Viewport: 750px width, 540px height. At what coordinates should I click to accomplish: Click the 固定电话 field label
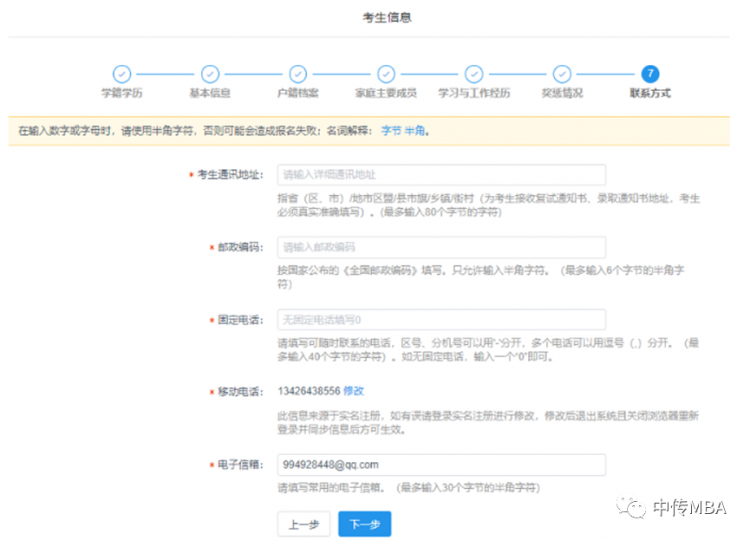click(x=241, y=320)
